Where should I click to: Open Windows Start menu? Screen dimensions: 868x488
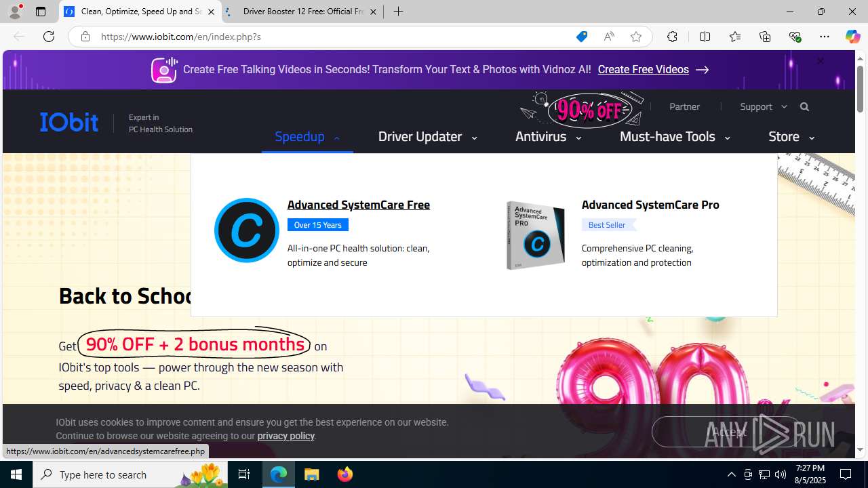[16, 474]
